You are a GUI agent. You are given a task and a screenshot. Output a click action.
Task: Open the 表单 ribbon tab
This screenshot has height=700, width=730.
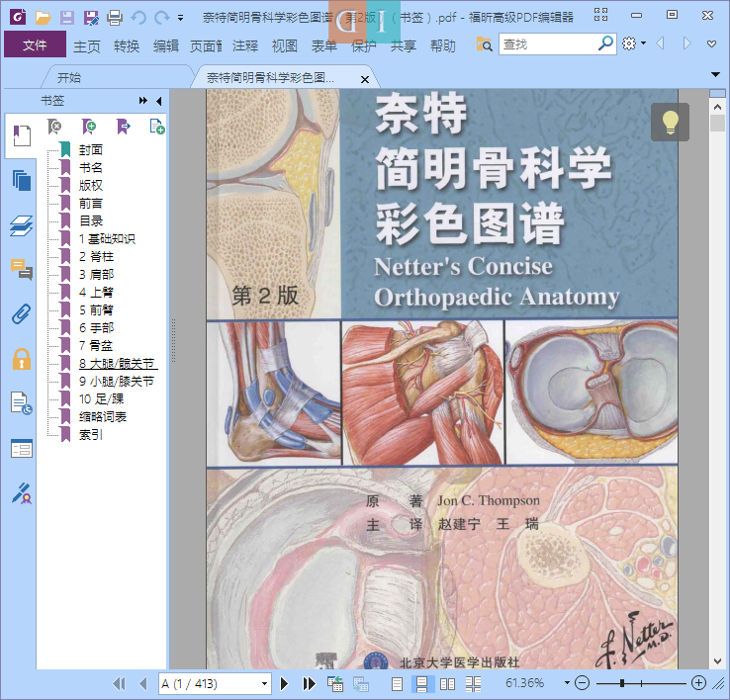324,45
